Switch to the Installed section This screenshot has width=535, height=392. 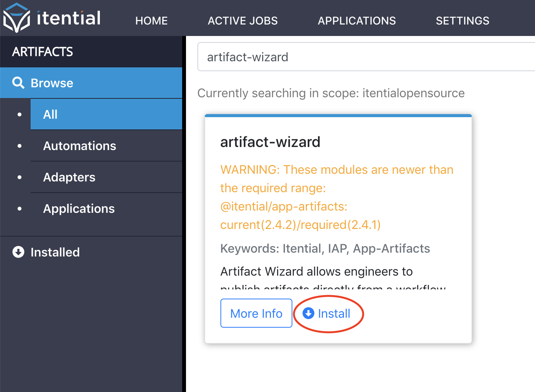point(55,252)
